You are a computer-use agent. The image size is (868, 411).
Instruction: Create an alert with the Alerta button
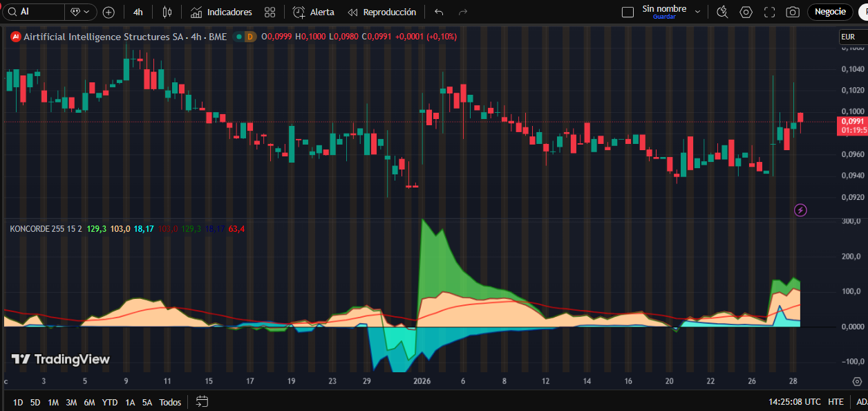[x=314, y=12]
